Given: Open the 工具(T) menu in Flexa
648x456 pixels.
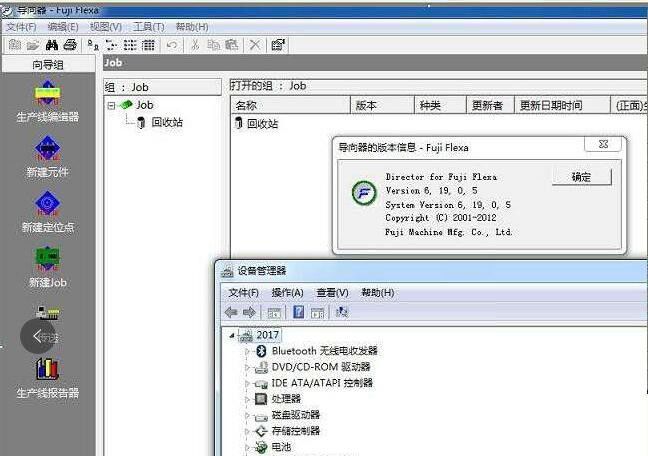Looking at the screenshot, I should tap(149, 27).
